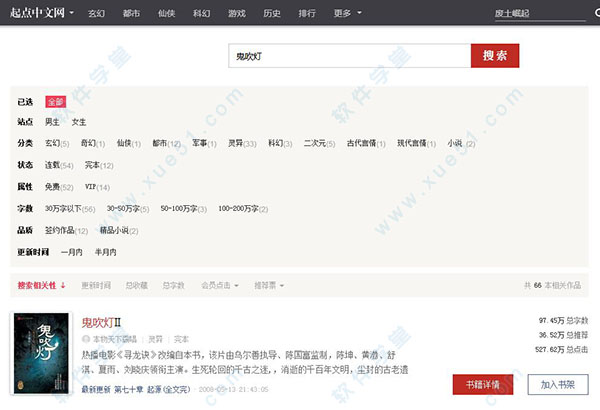The width and height of the screenshot is (600, 410).
Task: Click the 灵异 tag under 鬼吹灯II
Action: (155, 339)
